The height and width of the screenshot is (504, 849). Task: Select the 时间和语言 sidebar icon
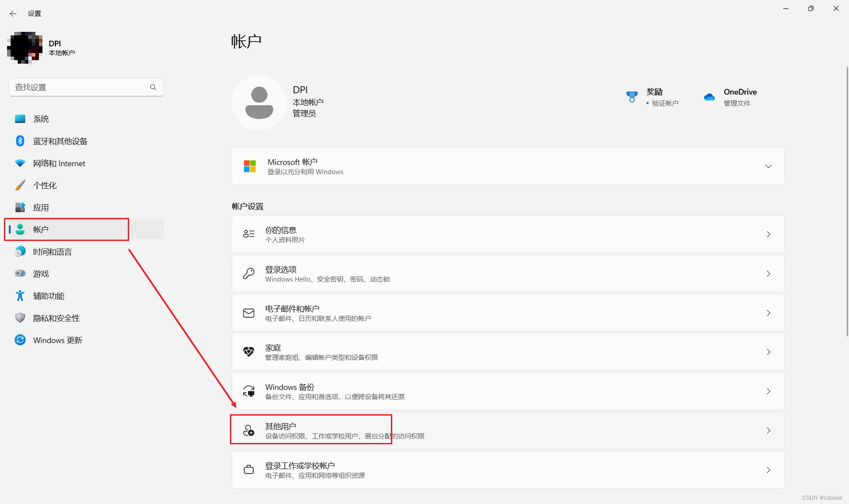tap(20, 251)
